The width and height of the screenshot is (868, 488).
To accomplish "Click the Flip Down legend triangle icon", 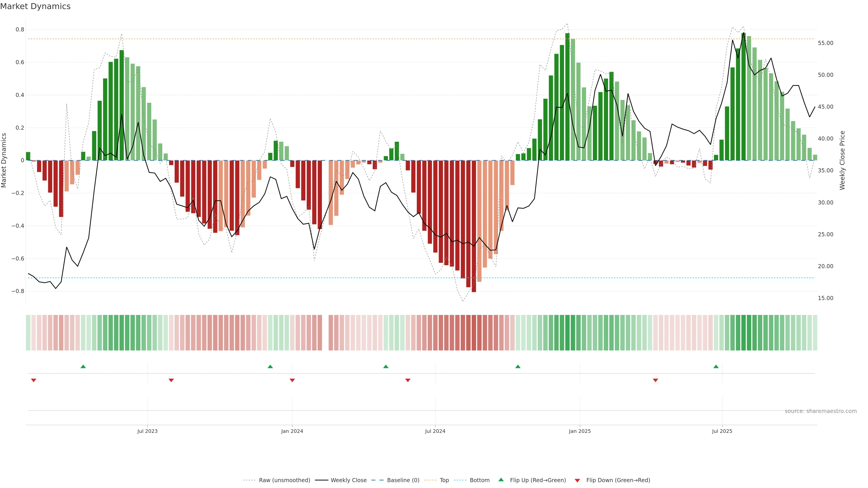I will 577,481.
